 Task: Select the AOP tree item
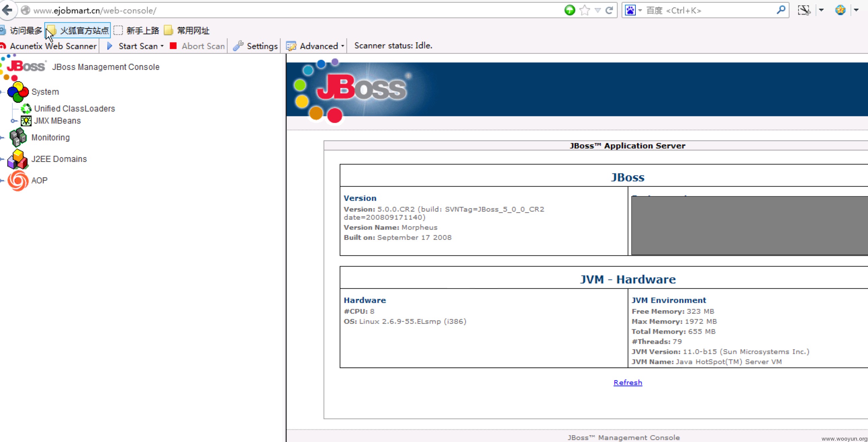(x=39, y=181)
